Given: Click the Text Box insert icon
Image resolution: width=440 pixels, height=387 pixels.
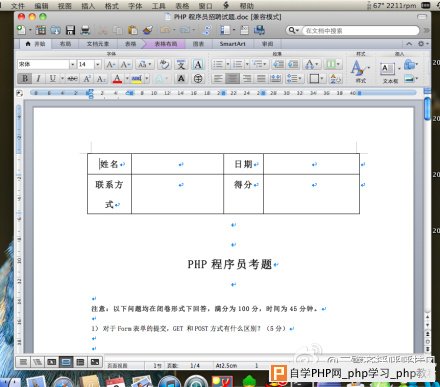Looking at the screenshot, I should [387, 69].
